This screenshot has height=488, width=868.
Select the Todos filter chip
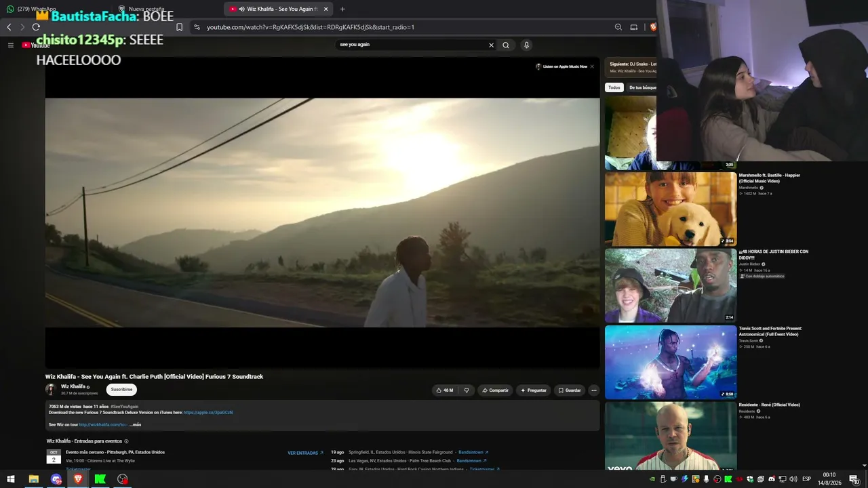pos(614,87)
